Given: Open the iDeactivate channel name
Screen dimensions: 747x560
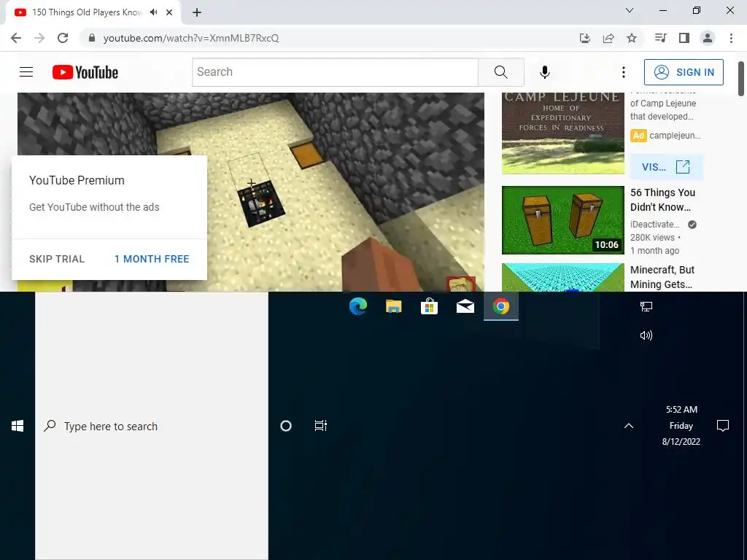Looking at the screenshot, I should click(654, 225).
